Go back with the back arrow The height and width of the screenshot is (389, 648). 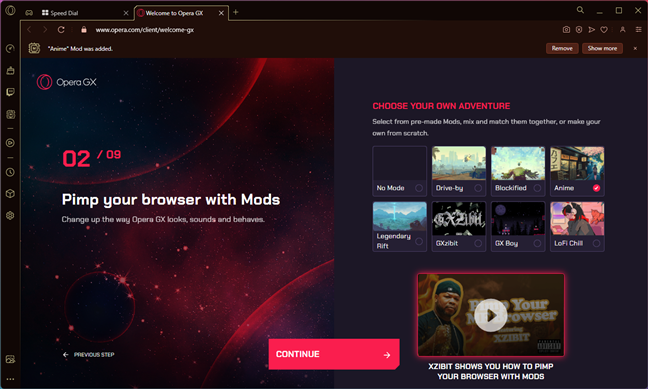coord(29,30)
